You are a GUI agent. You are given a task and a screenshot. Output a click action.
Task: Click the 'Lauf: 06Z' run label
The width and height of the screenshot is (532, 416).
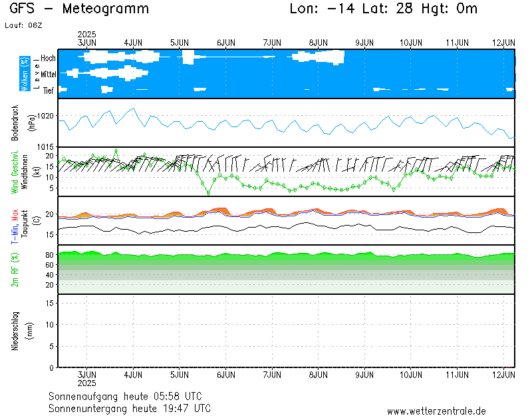tap(23, 25)
